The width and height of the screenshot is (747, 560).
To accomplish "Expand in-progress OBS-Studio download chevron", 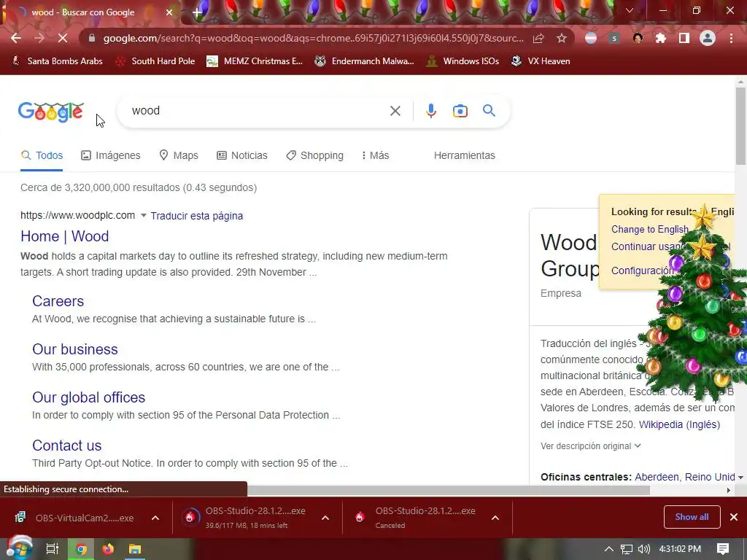I will pyautogui.click(x=325, y=518).
